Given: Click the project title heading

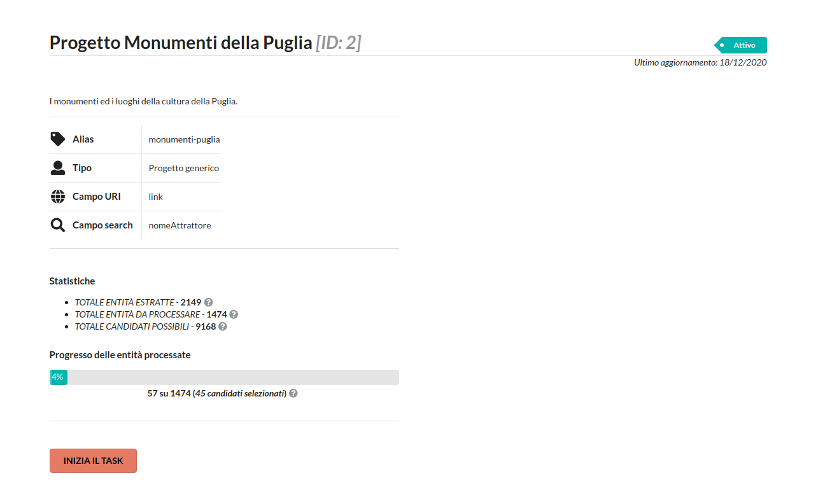Looking at the screenshot, I should tap(205, 43).
